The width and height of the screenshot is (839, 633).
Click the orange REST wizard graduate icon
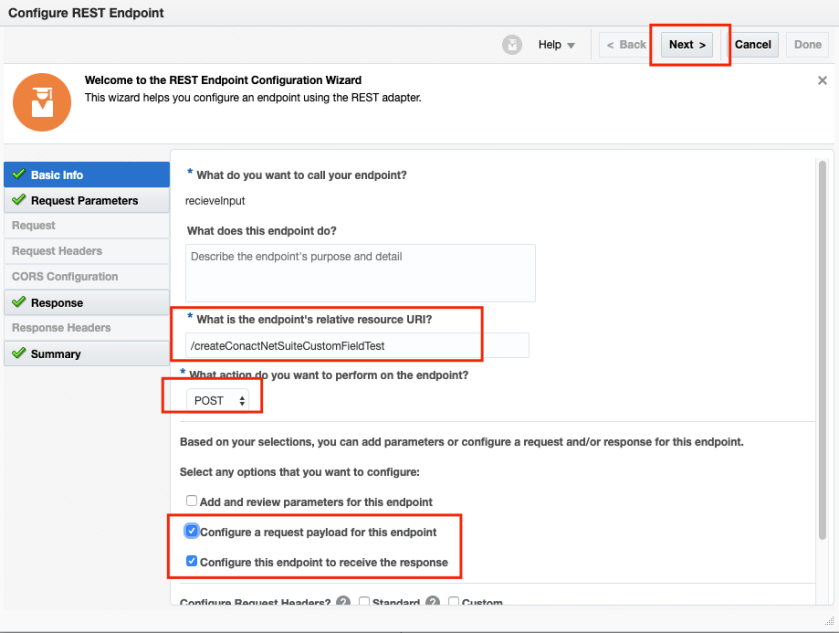point(42,102)
